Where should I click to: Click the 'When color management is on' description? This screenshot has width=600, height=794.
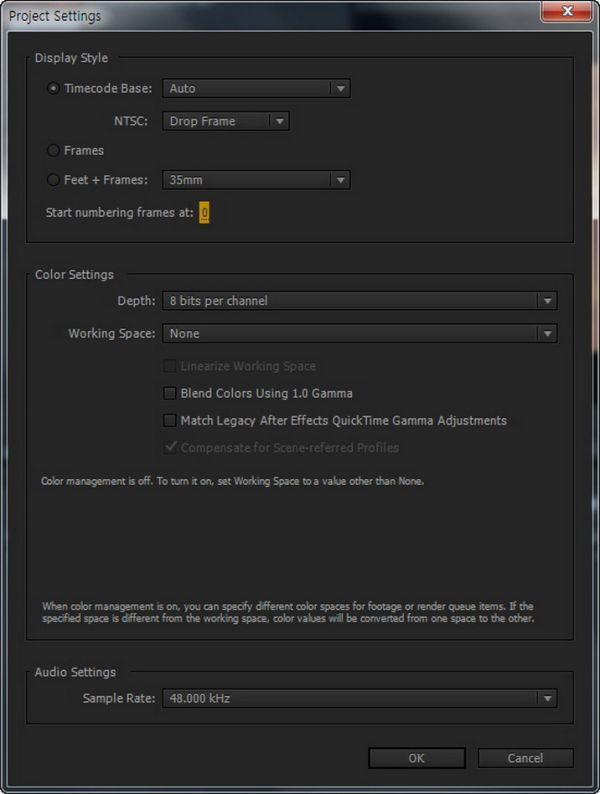tap(288, 612)
